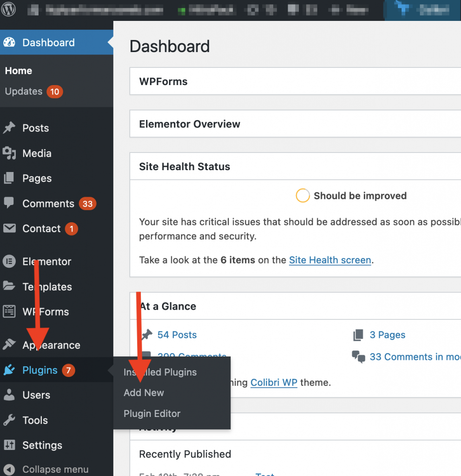Select Add New in Plugins flyout
This screenshot has width=461, height=476.
pyautogui.click(x=144, y=393)
